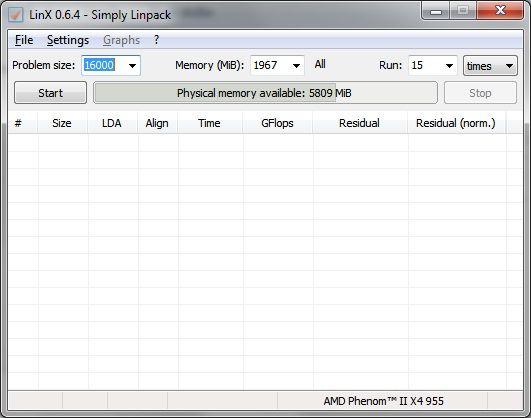The height and width of the screenshot is (418, 531).
Task: Open the File menu
Action: (24, 40)
